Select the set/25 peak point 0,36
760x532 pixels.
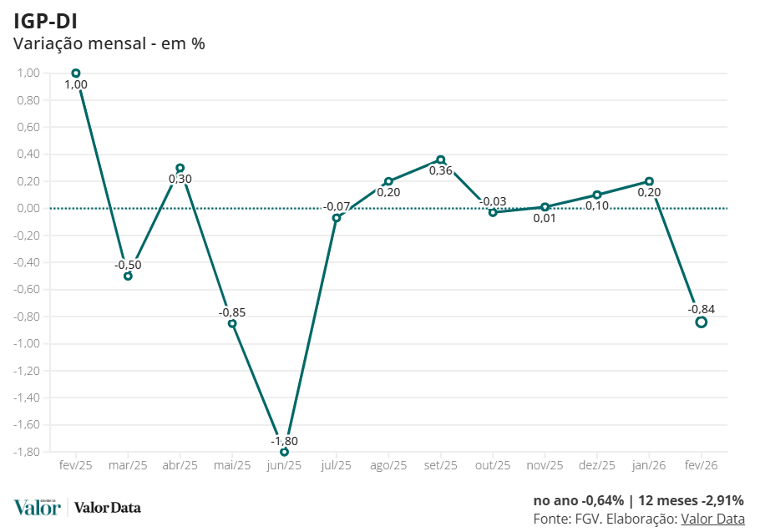[441, 160]
